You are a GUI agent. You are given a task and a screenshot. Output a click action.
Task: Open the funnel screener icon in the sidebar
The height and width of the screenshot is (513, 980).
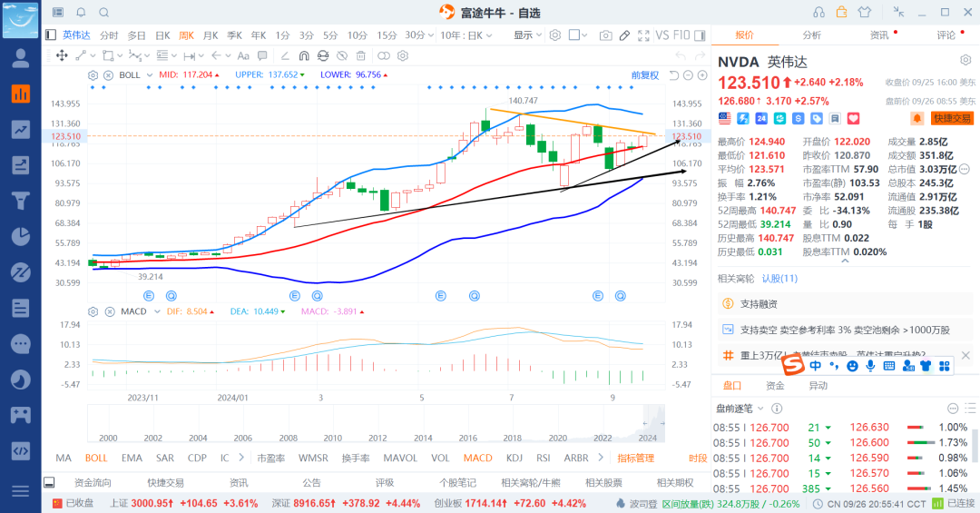20,201
